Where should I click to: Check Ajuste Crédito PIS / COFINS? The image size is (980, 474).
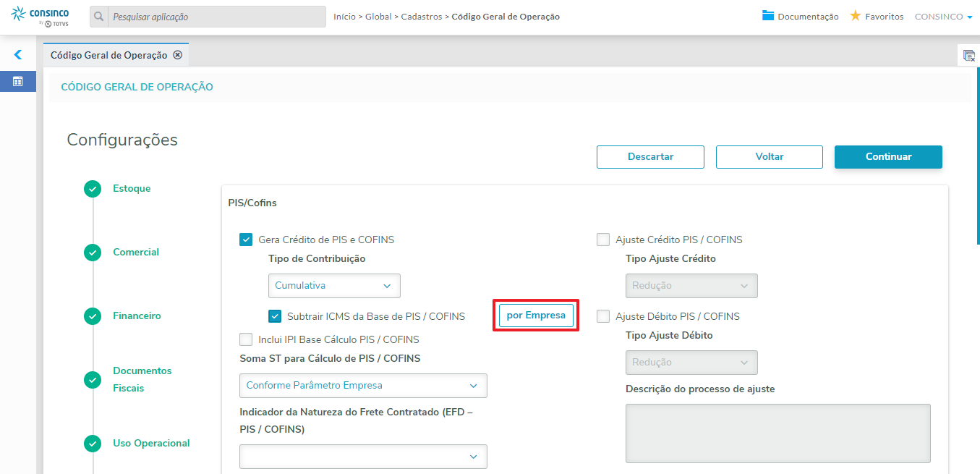click(x=603, y=240)
